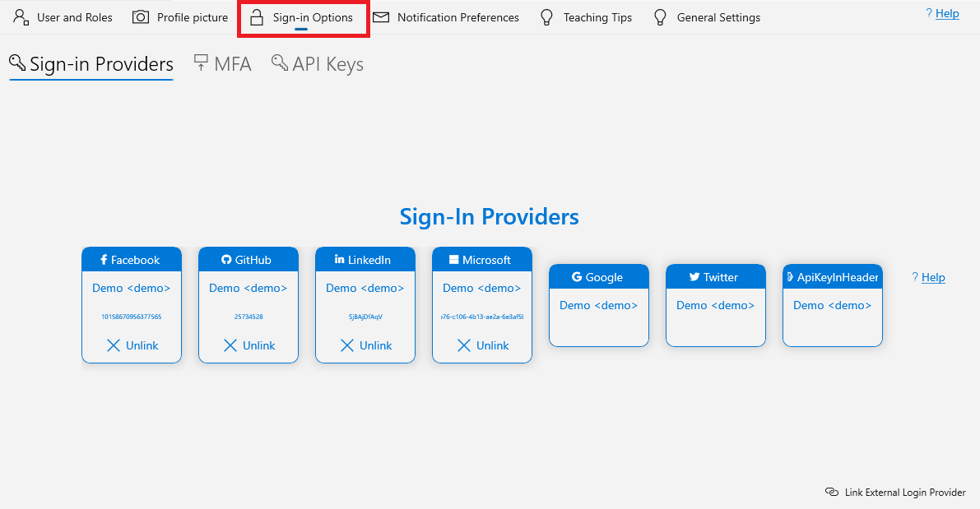Select the Sign-in Options tab
The height and width of the screenshot is (509, 980).
point(303,17)
